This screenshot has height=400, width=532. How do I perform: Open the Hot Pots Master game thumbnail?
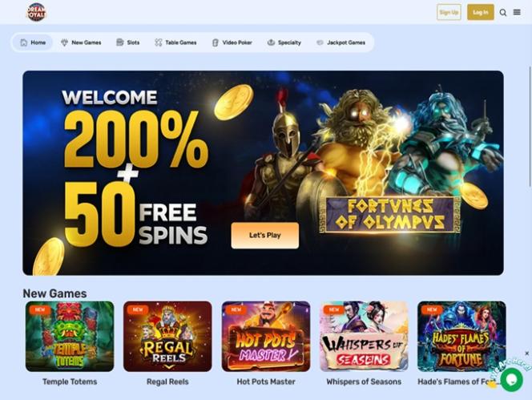tap(266, 336)
